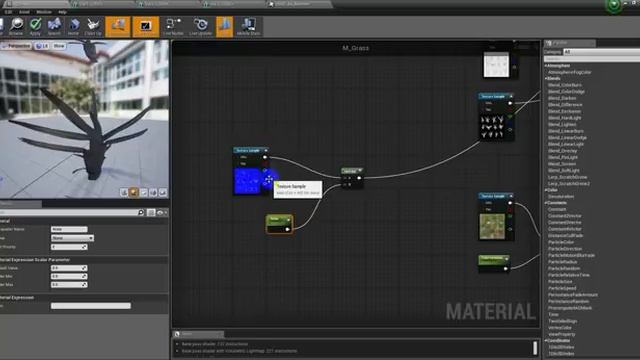Open the Asset menu
Viewport: 640px width, 360px height.
(24, 12)
